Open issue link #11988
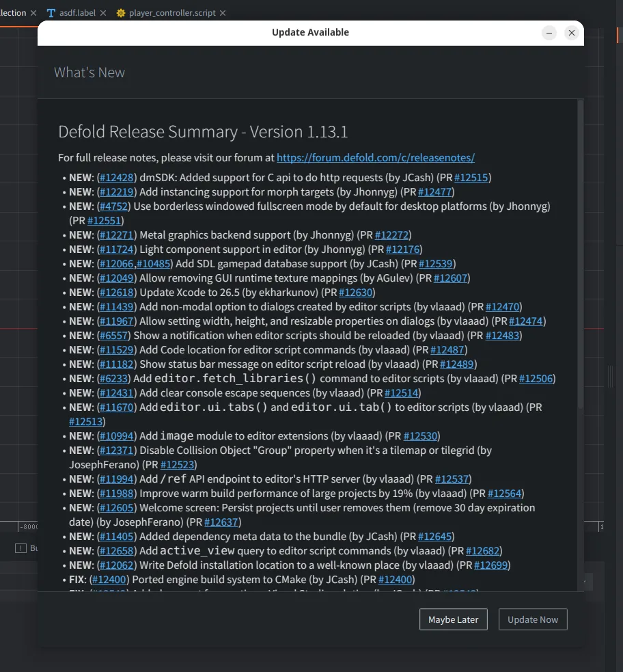 click(x=116, y=494)
